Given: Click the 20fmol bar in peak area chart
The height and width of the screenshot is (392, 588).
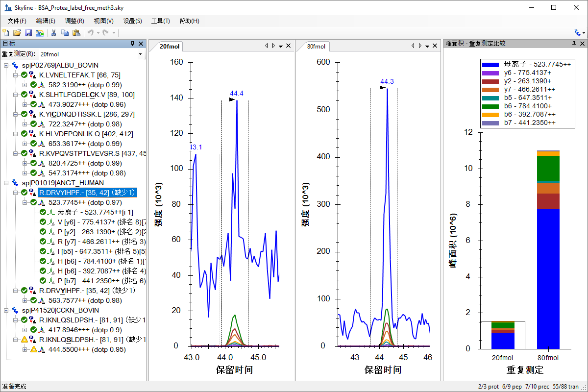Looking at the screenshot, I should (503, 335).
